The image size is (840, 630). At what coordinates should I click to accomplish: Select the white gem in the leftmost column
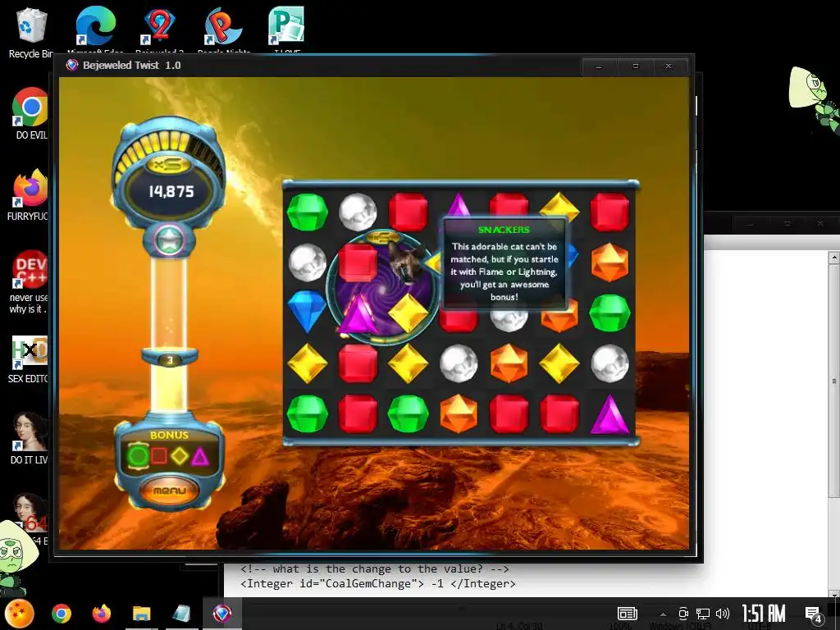[307, 262]
